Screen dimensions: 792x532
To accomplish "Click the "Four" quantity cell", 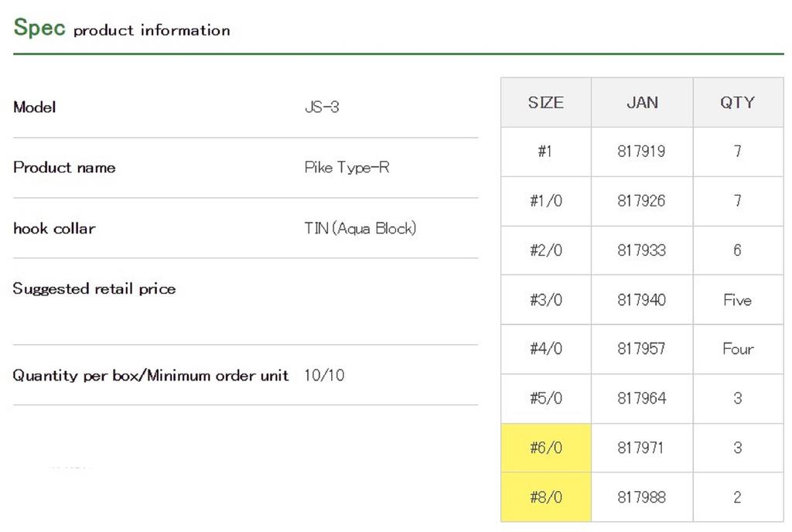I will point(737,349).
